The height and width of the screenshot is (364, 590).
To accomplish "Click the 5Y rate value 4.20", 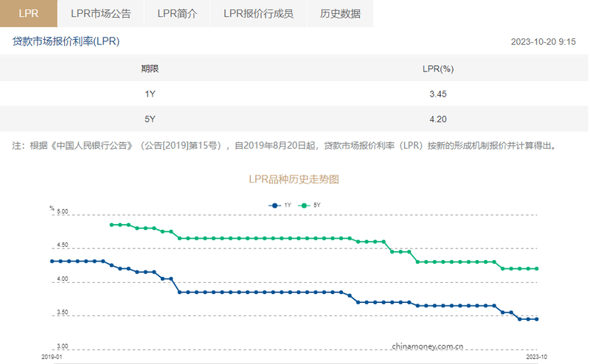I will [x=438, y=119].
